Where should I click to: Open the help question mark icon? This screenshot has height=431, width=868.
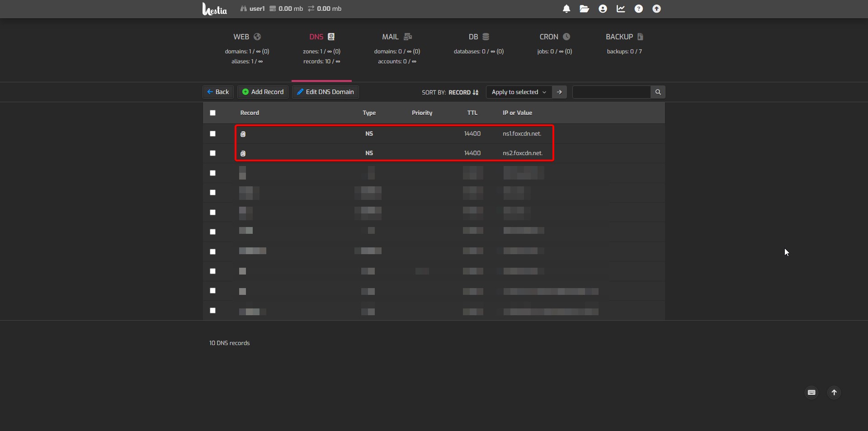pos(638,9)
